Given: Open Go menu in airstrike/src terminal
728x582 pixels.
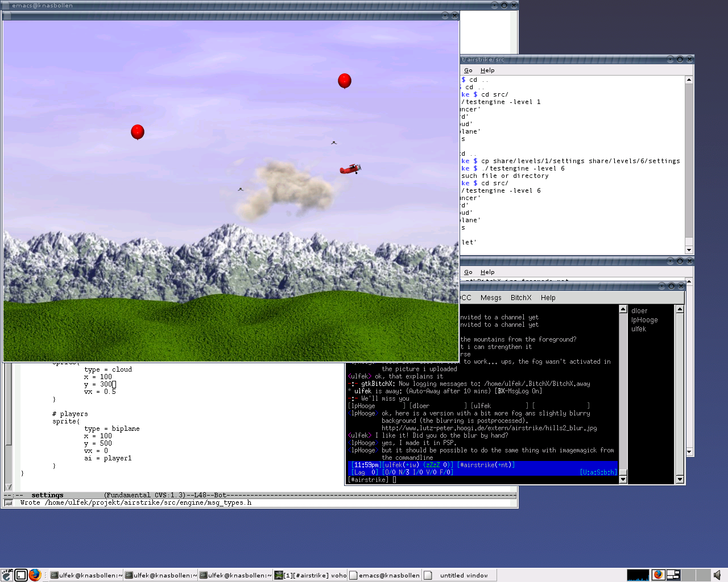Looking at the screenshot, I should 468,70.
